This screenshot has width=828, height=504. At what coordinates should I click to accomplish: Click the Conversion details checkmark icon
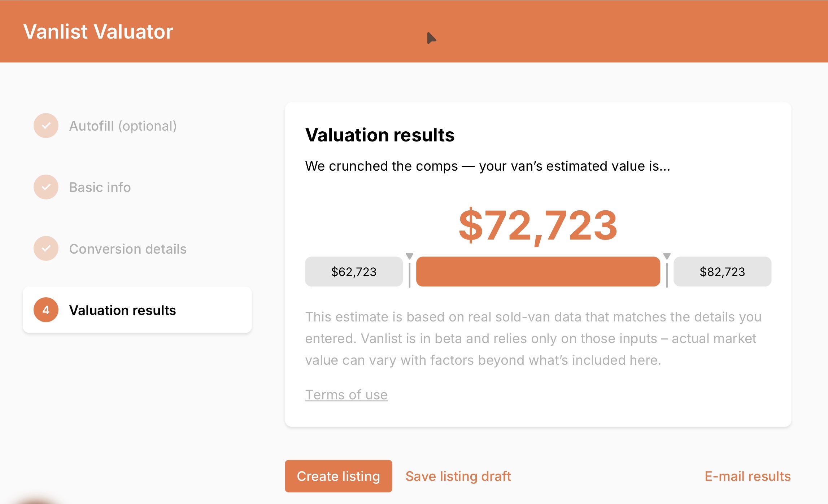[x=46, y=249]
